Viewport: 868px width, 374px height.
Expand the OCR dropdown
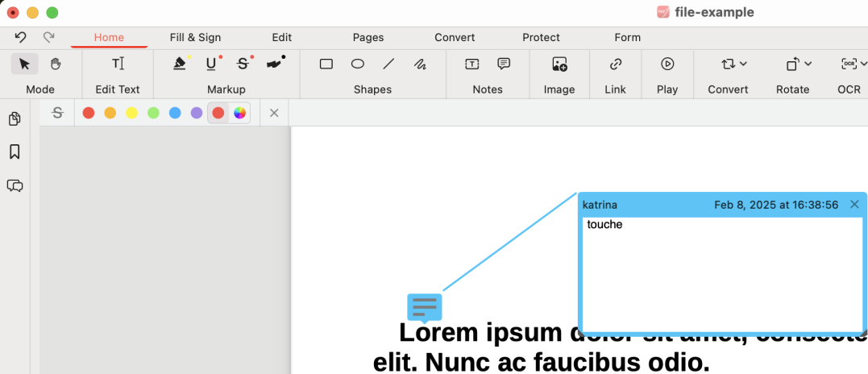(x=851, y=64)
